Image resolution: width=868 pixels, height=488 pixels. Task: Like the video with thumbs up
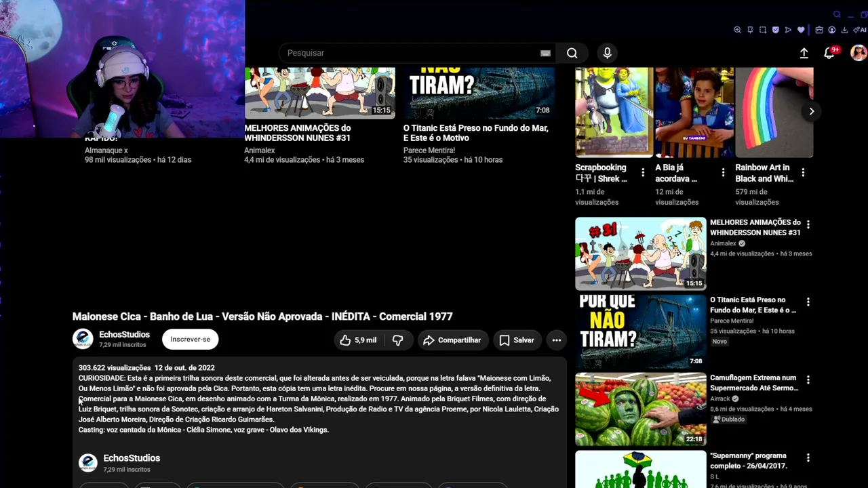tap(358, 340)
